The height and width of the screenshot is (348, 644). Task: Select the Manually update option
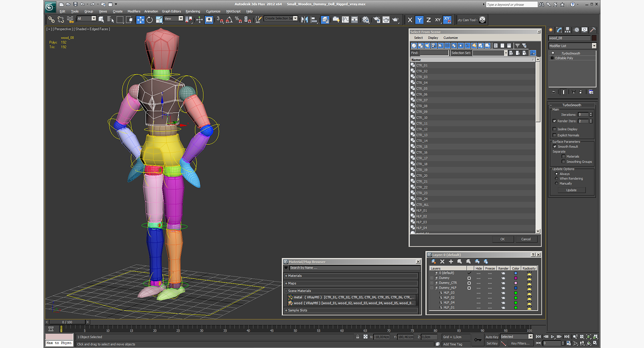pyautogui.click(x=556, y=184)
